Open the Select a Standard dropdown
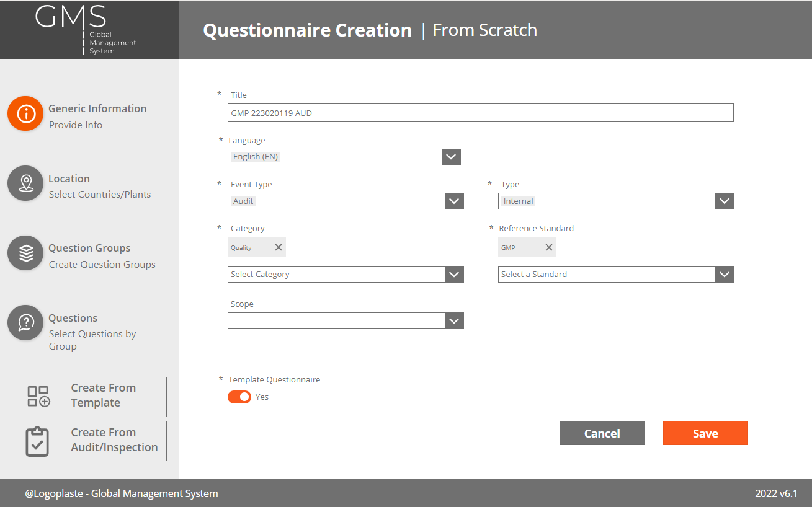Viewport: 812px width, 507px height. (x=724, y=274)
